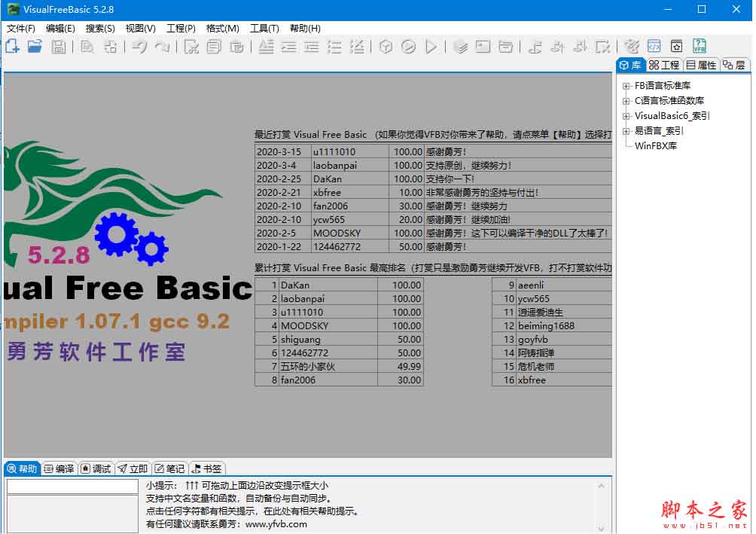Select the compile cube icon on the toolbar
This screenshot has height=534, width=756.
[387, 46]
